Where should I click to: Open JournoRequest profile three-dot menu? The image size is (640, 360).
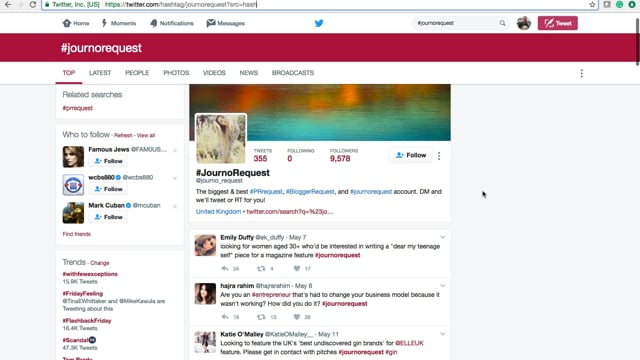[439, 156]
